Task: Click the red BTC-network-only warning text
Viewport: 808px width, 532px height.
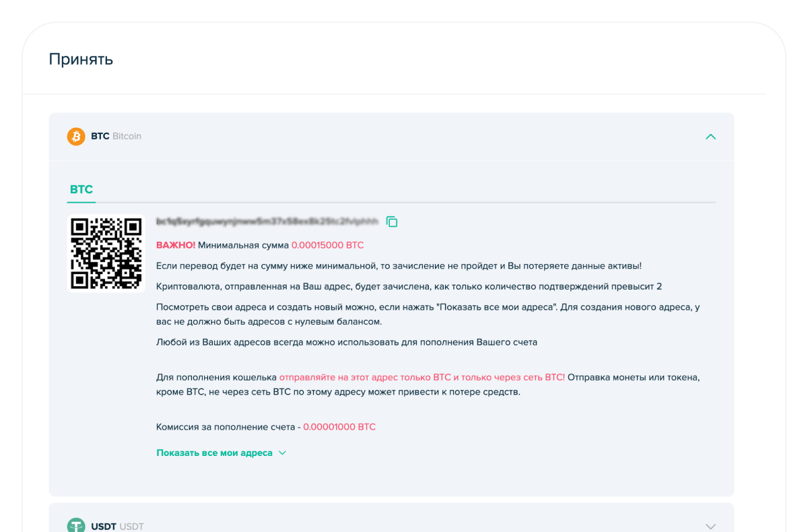Action: (x=422, y=377)
